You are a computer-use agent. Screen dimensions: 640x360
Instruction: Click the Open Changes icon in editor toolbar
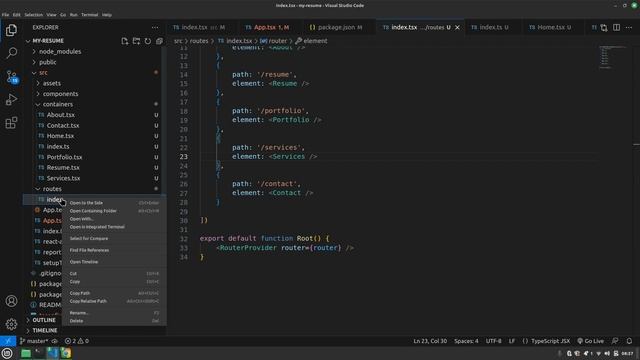604,27
